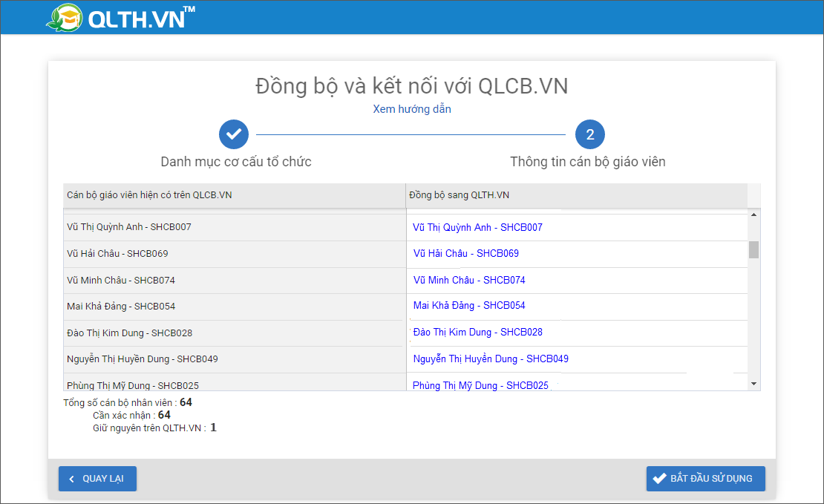Click the completed step checkmark circle
Image resolution: width=824 pixels, height=504 pixels.
click(x=234, y=134)
